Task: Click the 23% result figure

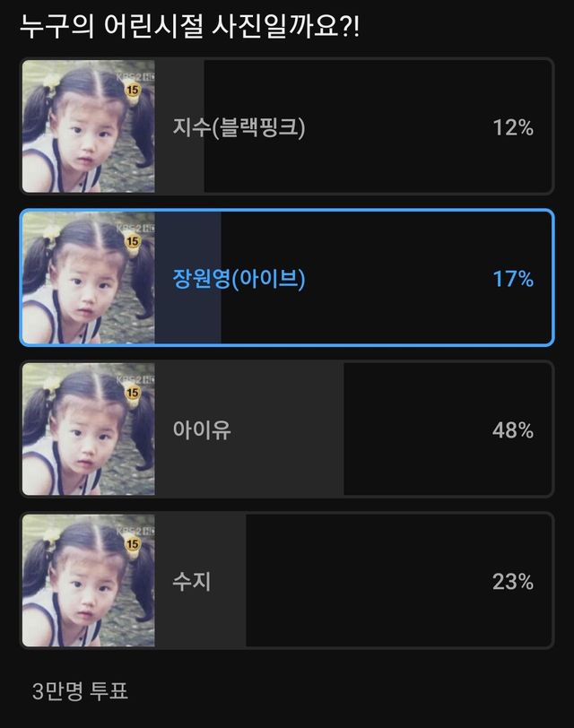Action: (x=512, y=582)
